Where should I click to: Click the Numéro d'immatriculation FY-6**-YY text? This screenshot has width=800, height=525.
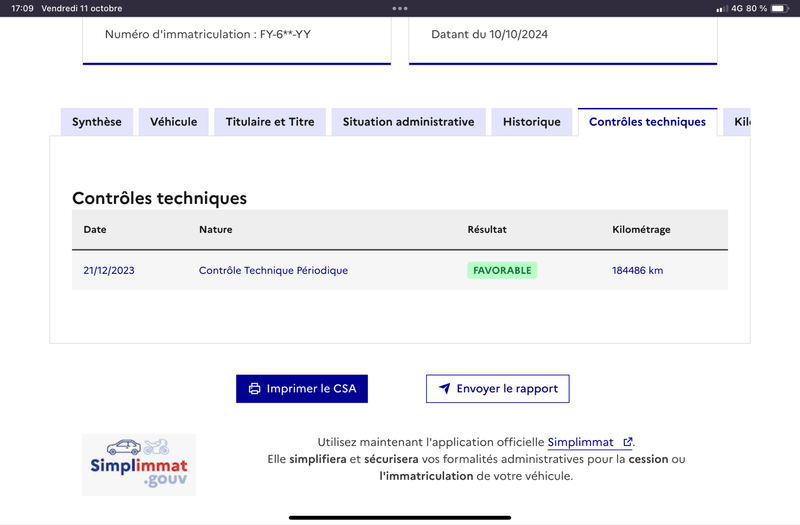(x=208, y=34)
